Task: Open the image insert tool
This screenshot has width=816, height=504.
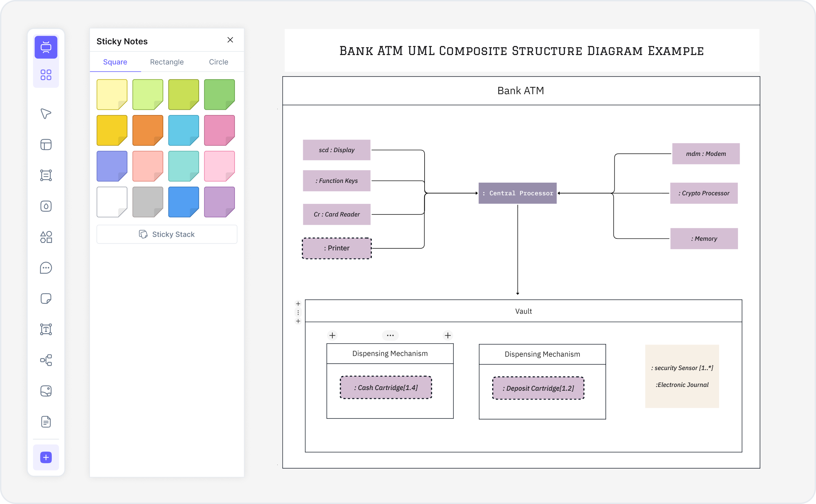Action: click(x=46, y=391)
